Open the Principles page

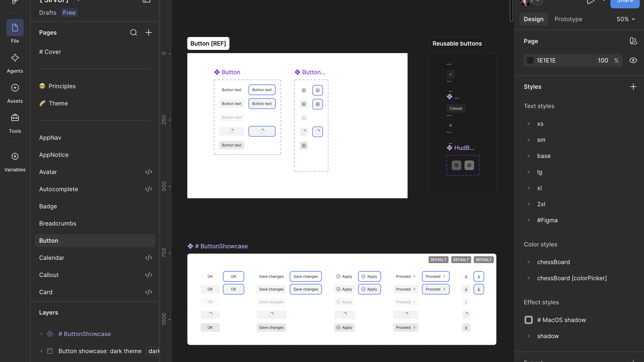[95, 86]
